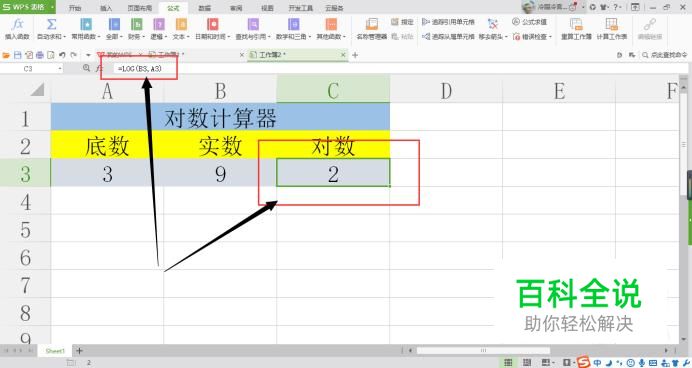
Task: Click the AutoSum sigma icon
Action: [51, 24]
